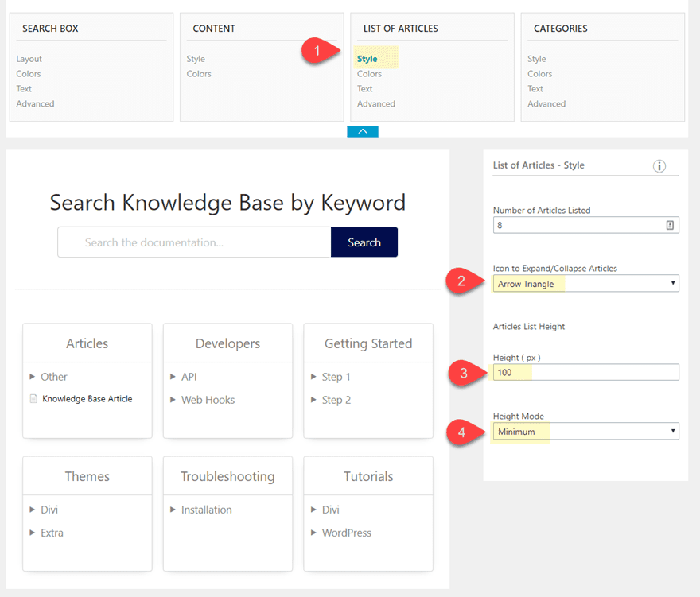Collapse the settings panel using the blue arrow
This screenshot has width=700, height=597.
click(x=363, y=130)
